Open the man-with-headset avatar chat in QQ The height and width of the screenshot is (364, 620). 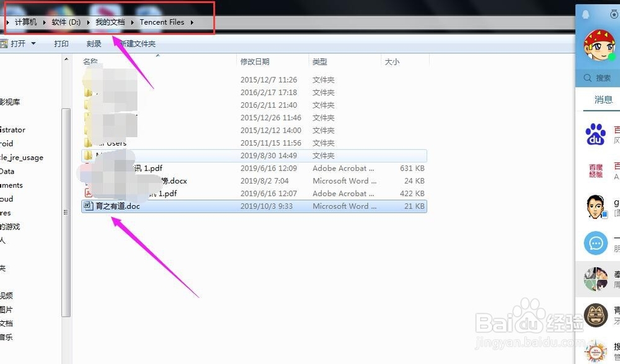595,206
